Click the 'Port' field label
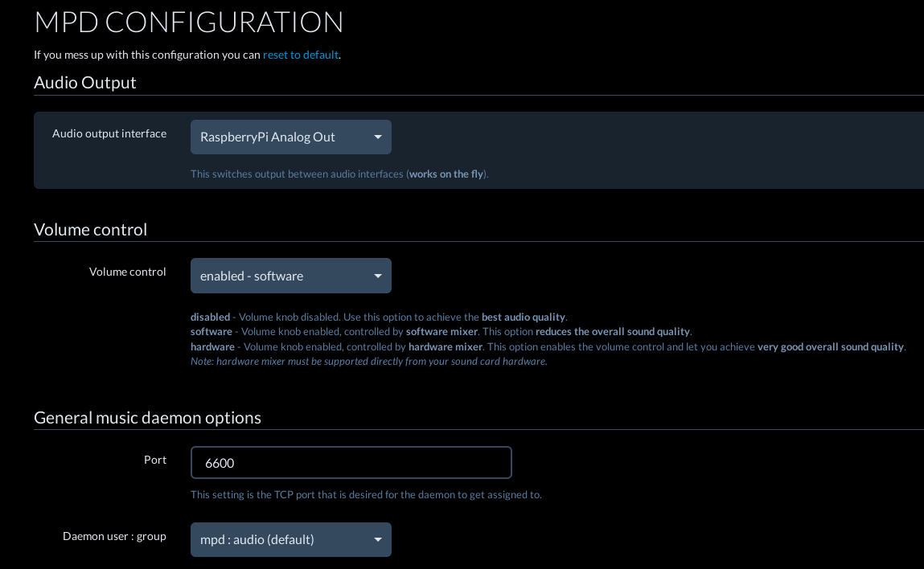 [155, 460]
